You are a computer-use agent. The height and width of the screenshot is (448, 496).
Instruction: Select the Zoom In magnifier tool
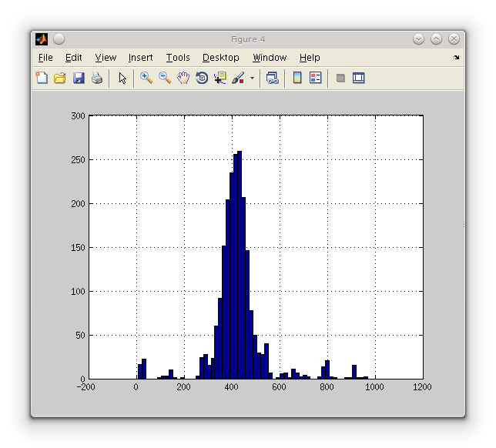pos(146,78)
